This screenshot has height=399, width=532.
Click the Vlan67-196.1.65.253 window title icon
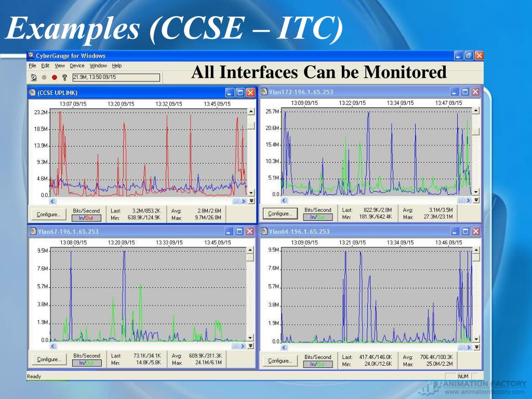coord(33,231)
